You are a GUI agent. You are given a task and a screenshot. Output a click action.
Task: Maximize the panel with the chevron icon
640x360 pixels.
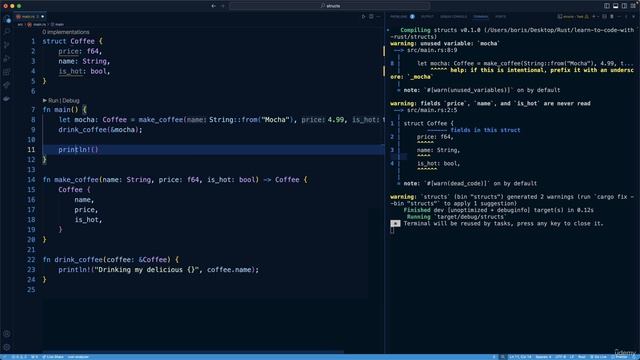(626, 17)
